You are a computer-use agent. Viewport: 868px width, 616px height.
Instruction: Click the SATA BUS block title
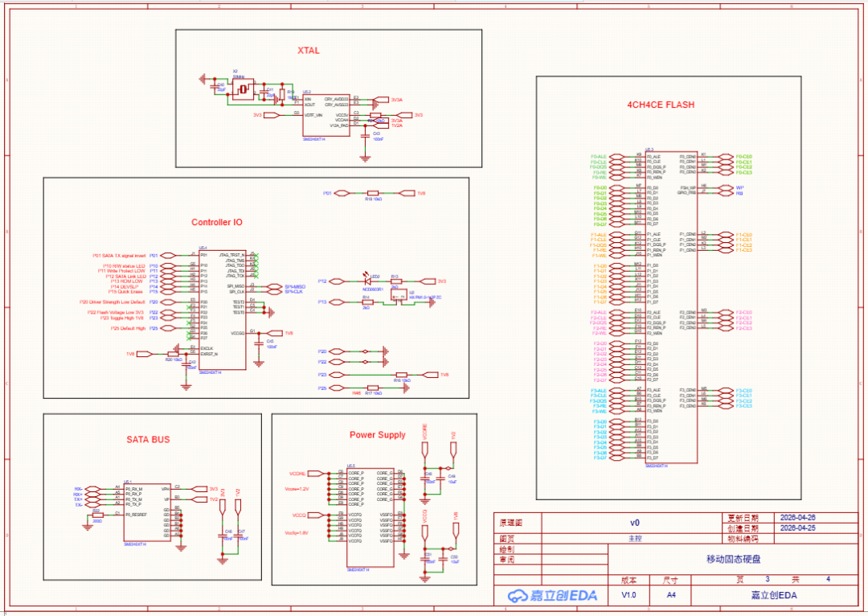(148, 439)
